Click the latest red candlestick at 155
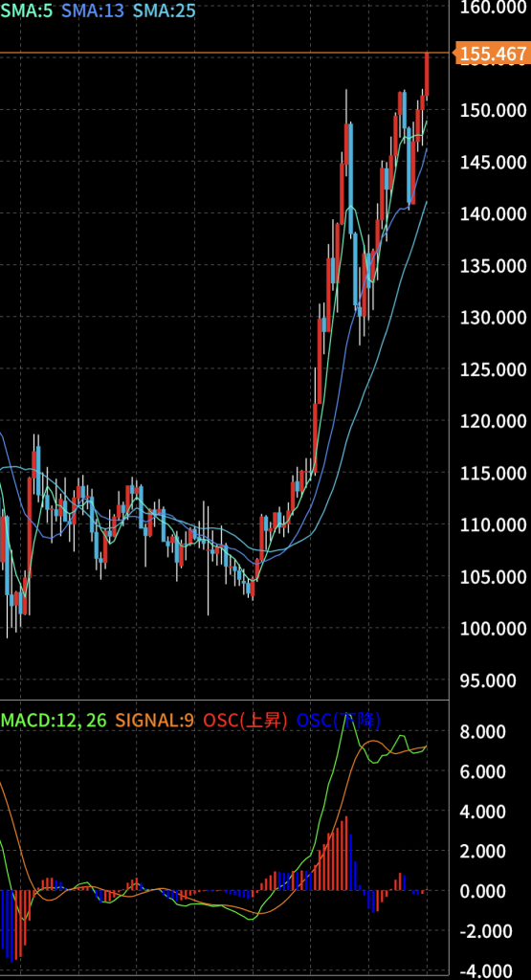This screenshot has height=980, width=531. (x=428, y=75)
